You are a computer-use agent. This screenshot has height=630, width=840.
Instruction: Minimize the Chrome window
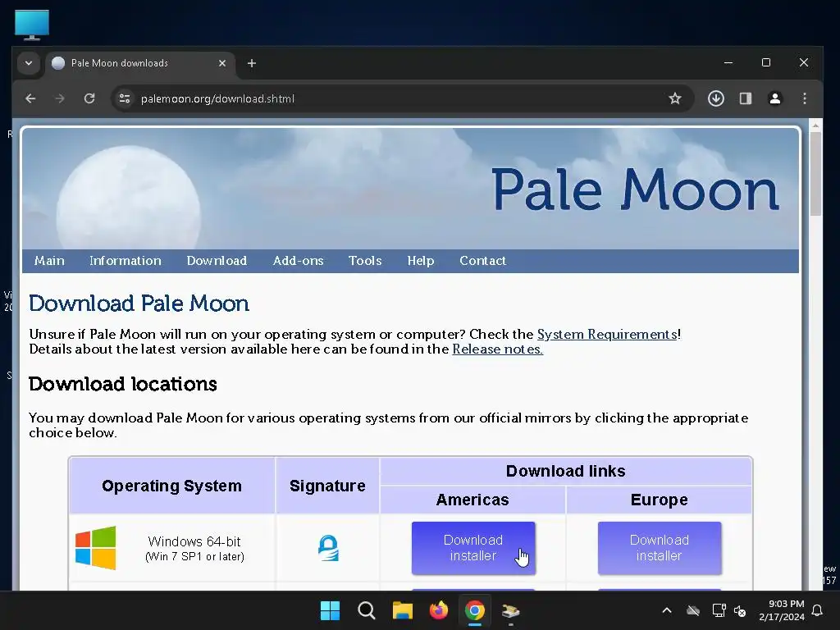click(728, 62)
